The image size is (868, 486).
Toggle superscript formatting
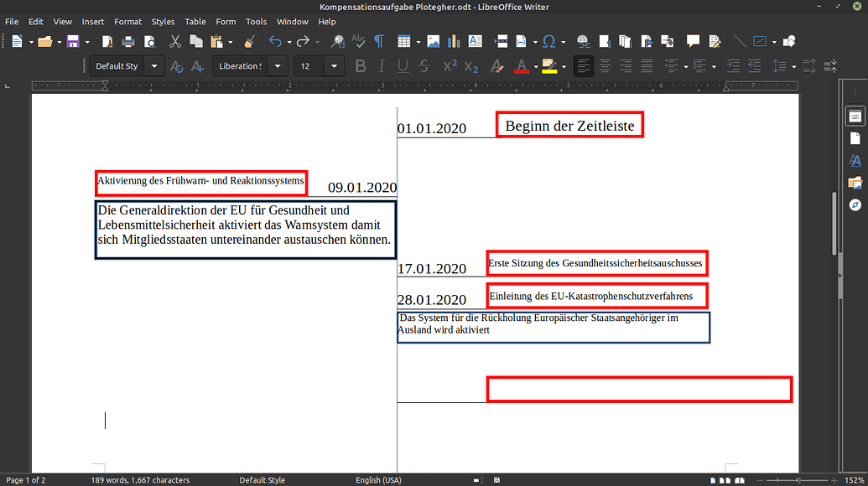pos(449,65)
